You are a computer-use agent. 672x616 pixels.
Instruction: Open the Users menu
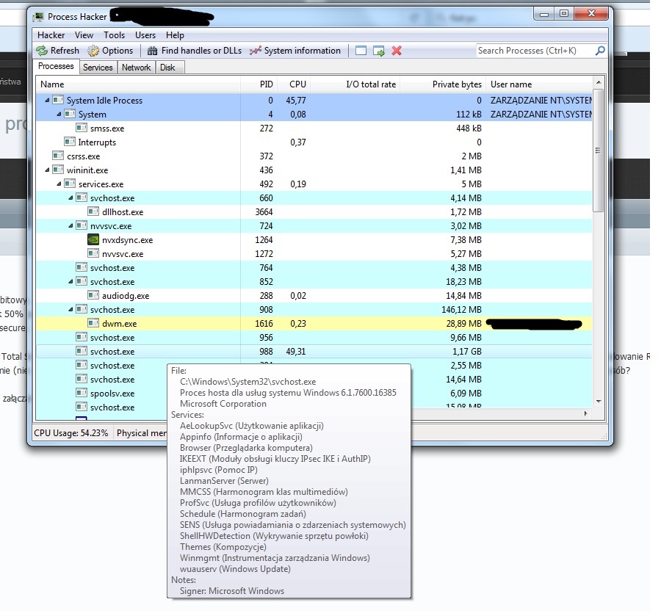point(145,35)
